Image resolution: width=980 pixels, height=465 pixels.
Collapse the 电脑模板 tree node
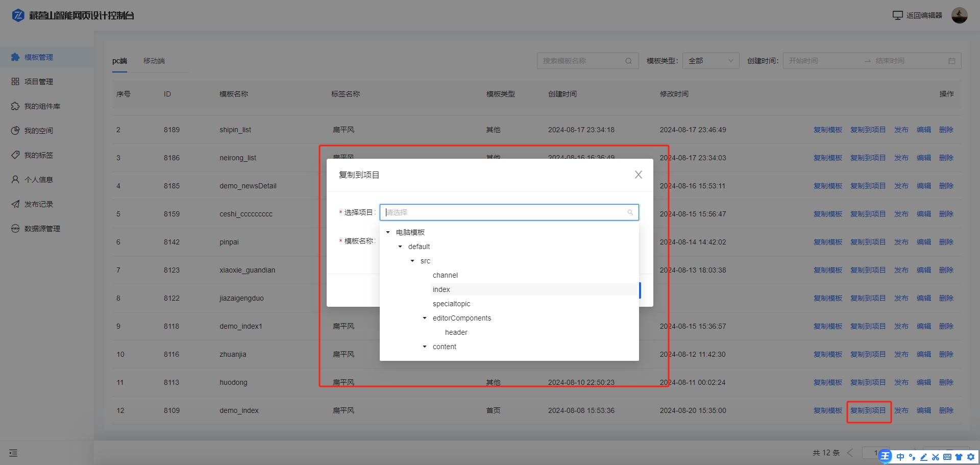(x=388, y=232)
